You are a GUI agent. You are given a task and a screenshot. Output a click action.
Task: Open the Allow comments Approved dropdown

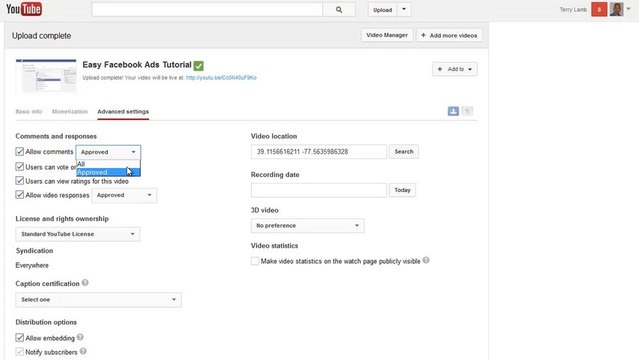(108, 152)
